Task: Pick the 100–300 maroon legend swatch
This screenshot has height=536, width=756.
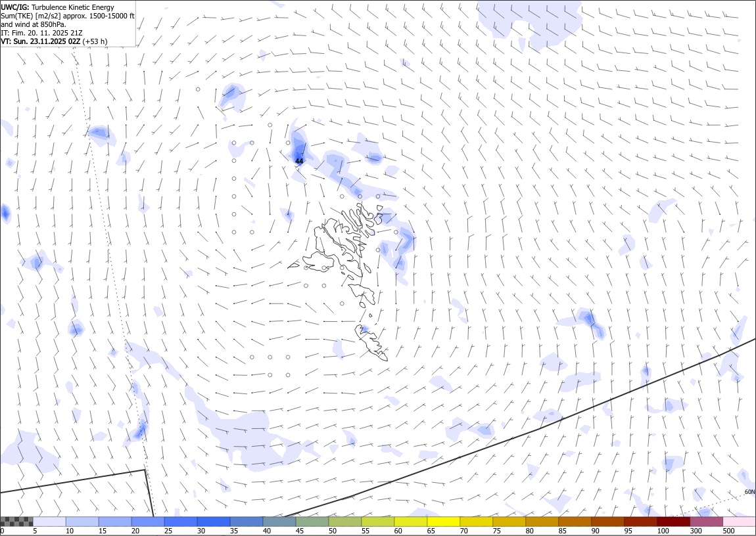Action: [673, 522]
